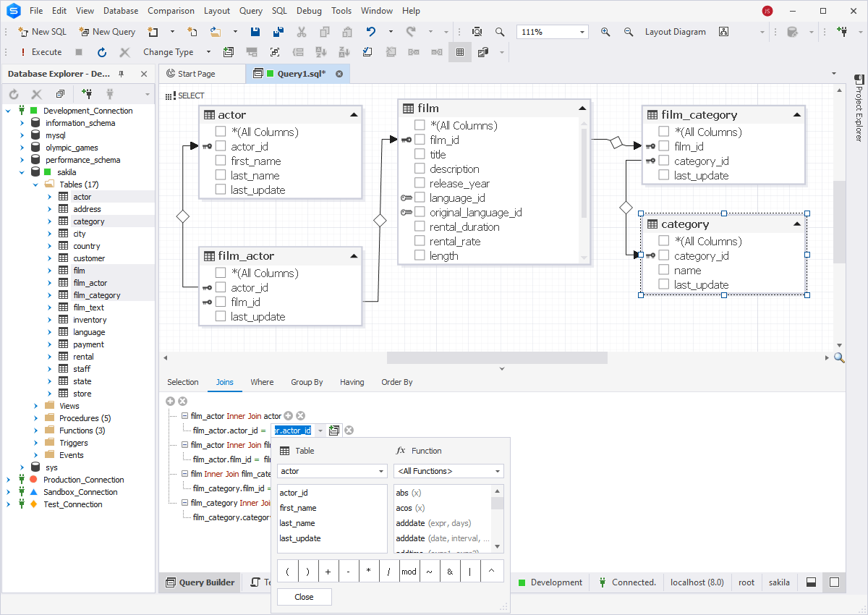Pin the Database Explorer panel
Image resolution: width=868 pixels, height=615 pixels.
122,74
